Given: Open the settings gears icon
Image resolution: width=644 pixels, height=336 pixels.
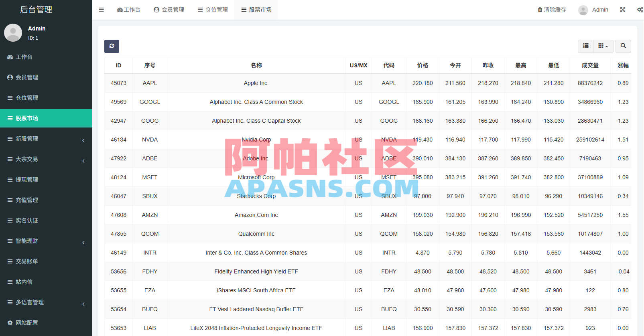Looking at the screenshot, I should (x=640, y=10).
